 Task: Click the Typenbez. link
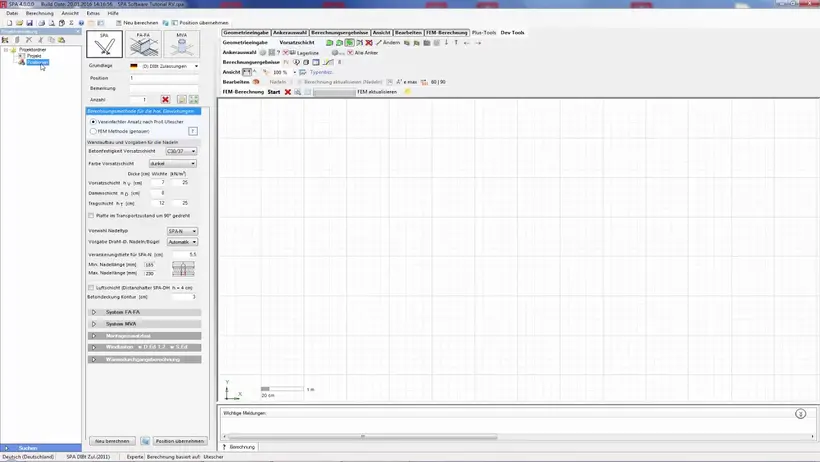point(321,72)
